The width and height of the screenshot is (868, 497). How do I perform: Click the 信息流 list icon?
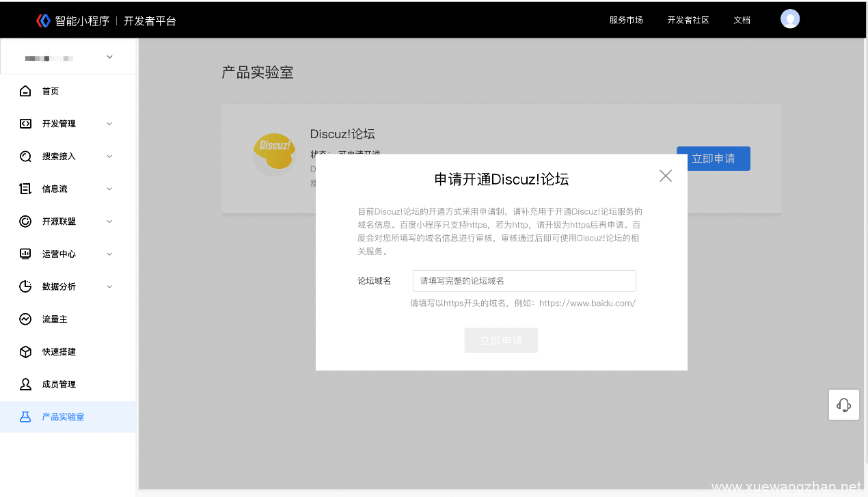point(25,189)
